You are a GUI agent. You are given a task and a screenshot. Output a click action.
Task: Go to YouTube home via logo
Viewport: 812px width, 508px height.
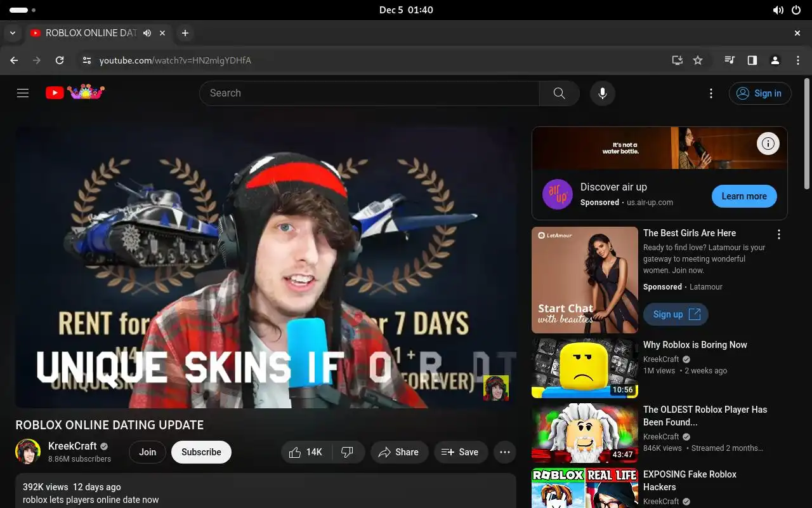75,93
